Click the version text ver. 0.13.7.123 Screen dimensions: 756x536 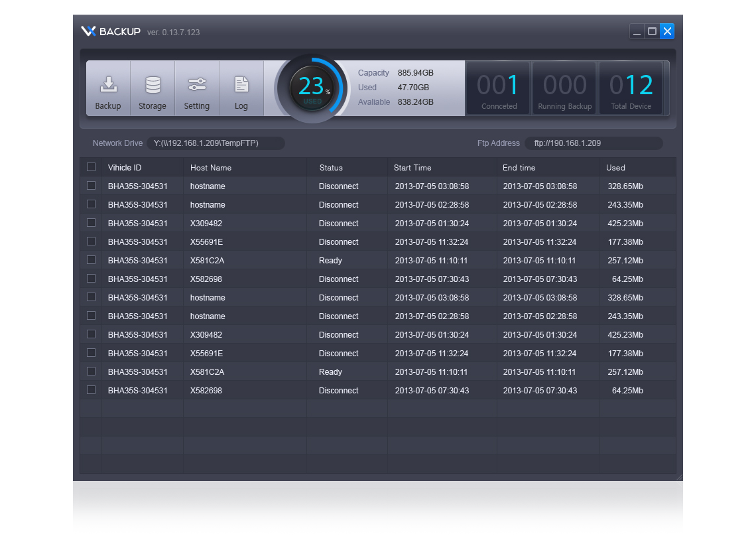pyautogui.click(x=174, y=33)
